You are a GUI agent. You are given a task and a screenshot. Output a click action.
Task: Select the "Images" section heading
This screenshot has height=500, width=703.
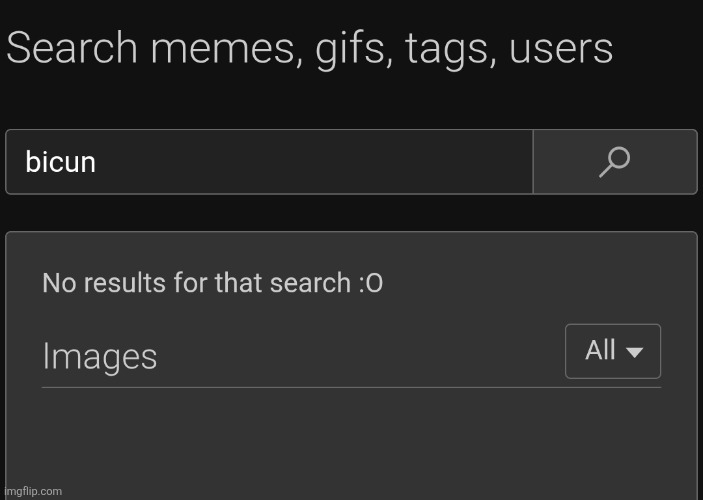pos(100,357)
